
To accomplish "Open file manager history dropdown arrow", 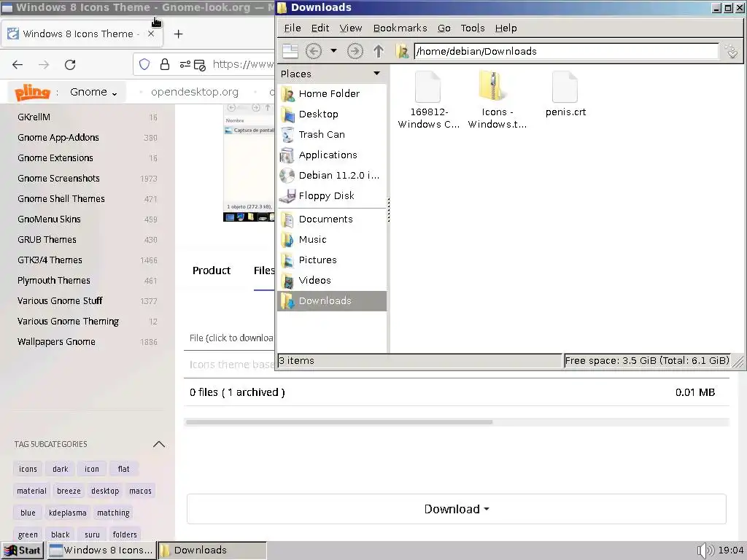I will [x=333, y=50].
